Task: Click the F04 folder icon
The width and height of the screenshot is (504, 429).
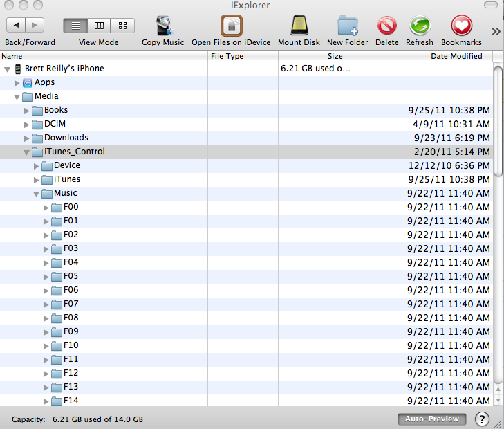Action: (x=57, y=263)
